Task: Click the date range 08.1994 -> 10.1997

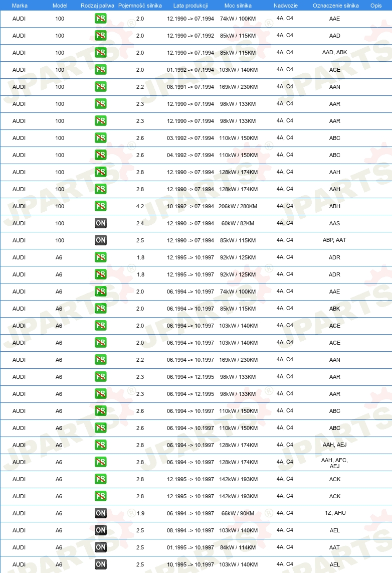Action: pyautogui.click(x=190, y=530)
